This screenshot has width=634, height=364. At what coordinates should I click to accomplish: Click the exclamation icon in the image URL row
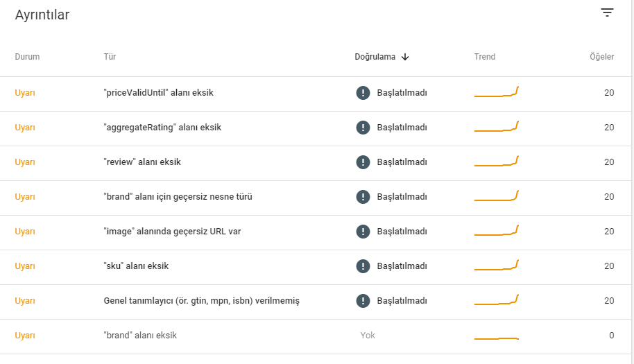tap(363, 232)
